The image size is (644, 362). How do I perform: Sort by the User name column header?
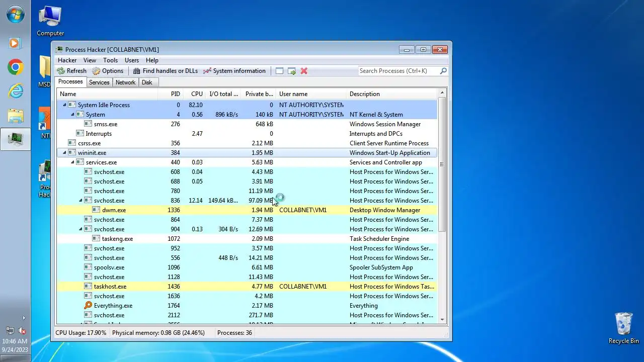pyautogui.click(x=311, y=94)
